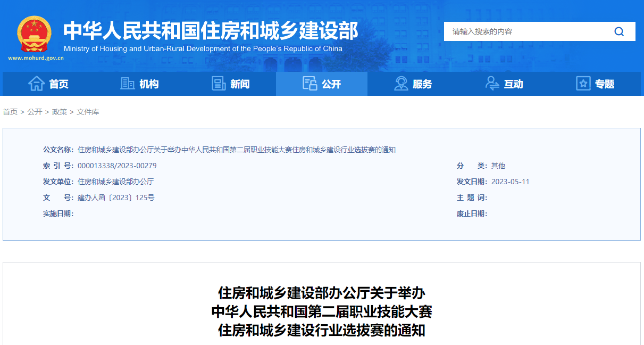Go to 政策 in the breadcrumb
Screen dimensions: 644x345
pos(60,112)
